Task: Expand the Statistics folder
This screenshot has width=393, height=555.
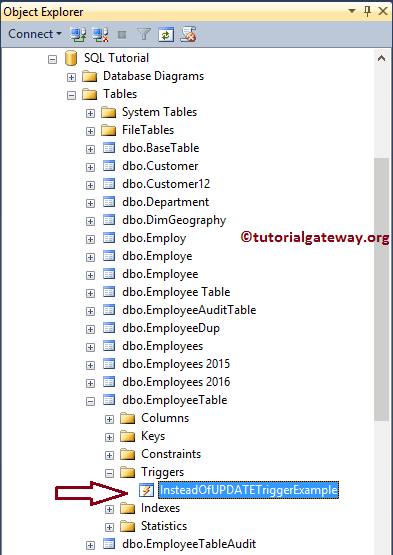Action: (x=110, y=527)
